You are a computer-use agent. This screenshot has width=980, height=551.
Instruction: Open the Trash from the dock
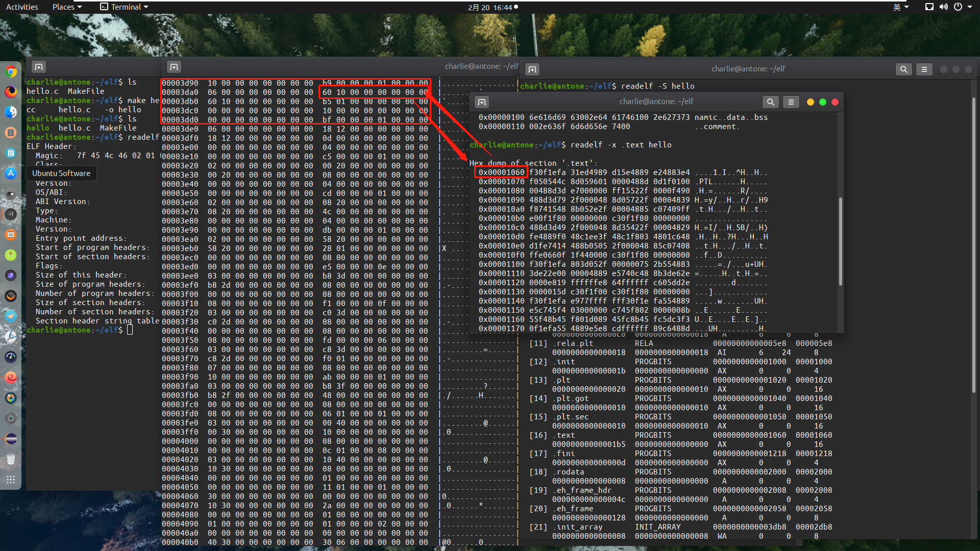(x=11, y=459)
